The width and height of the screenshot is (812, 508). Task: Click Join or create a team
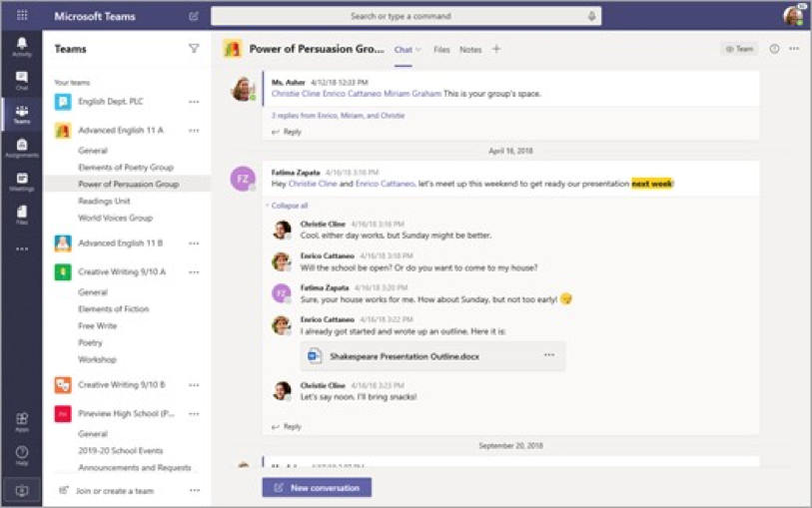(116, 490)
